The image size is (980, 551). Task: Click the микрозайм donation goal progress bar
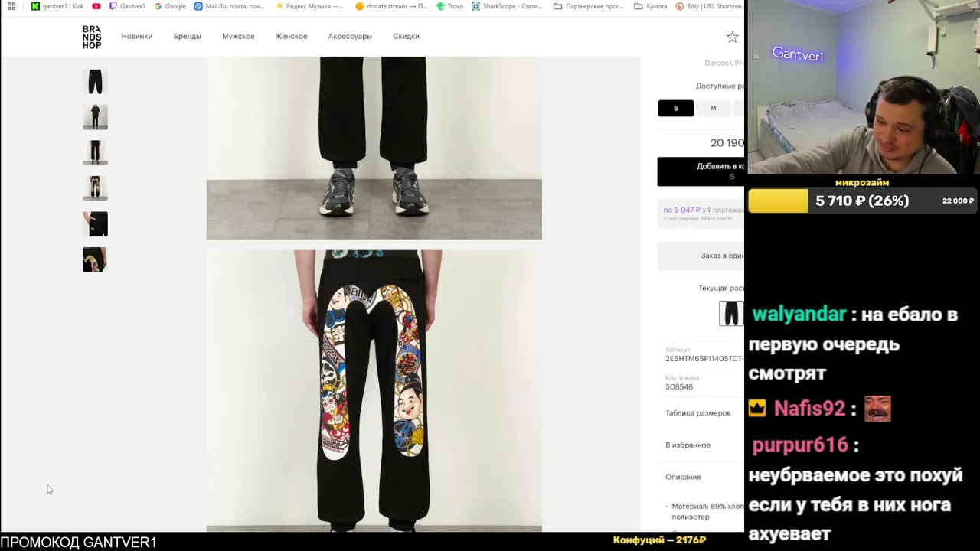(864, 201)
